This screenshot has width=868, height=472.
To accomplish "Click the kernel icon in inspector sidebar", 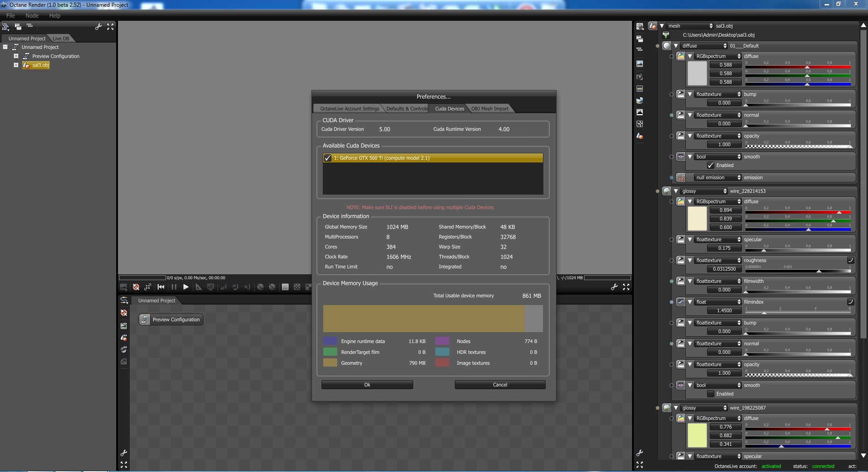I will pos(640,124).
